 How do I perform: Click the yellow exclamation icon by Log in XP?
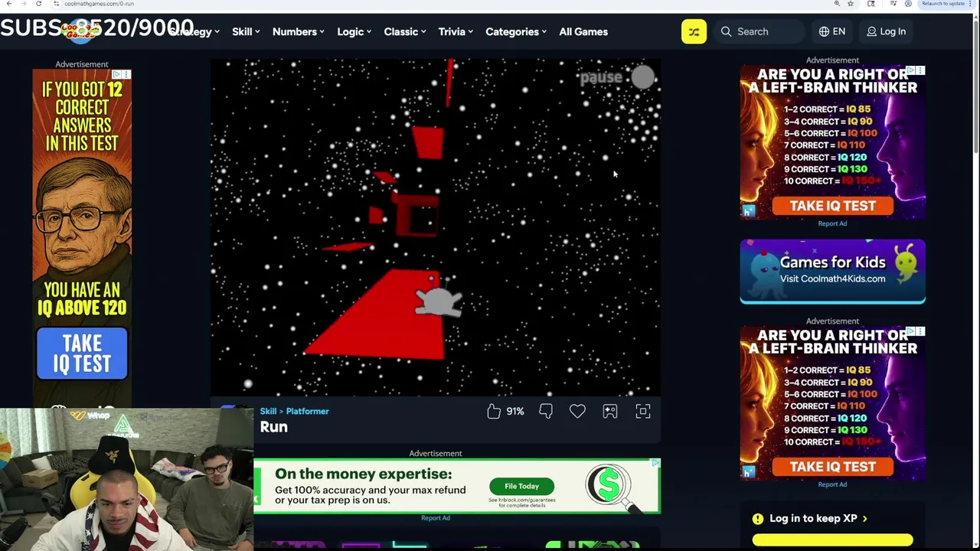point(758,518)
